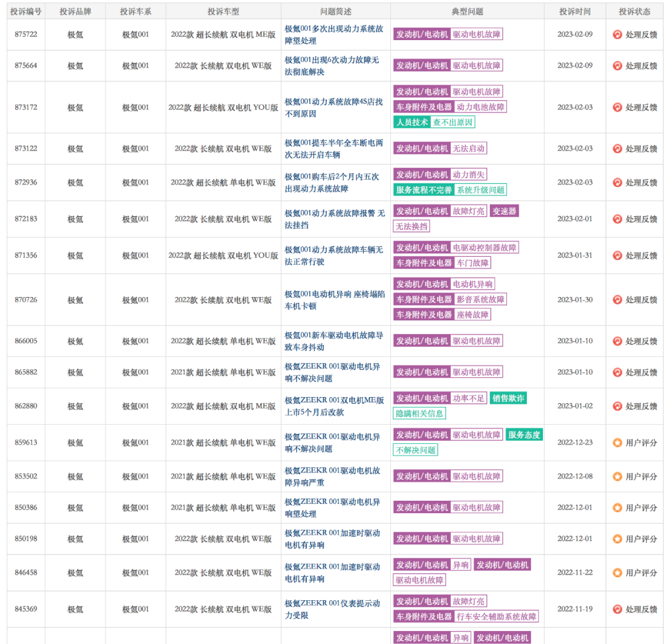Click 问题简述 column header
The height and width of the screenshot is (644, 667).
click(335, 12)
